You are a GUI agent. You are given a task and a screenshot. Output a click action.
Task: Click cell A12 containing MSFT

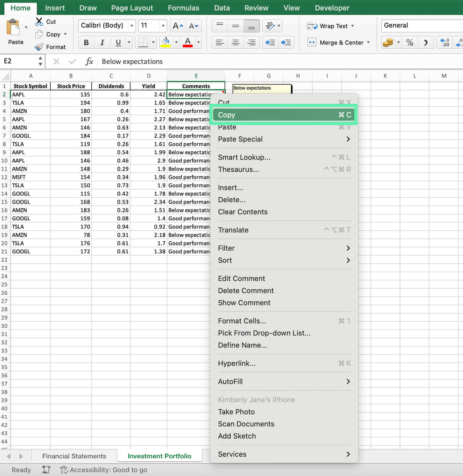pos(31,177)
